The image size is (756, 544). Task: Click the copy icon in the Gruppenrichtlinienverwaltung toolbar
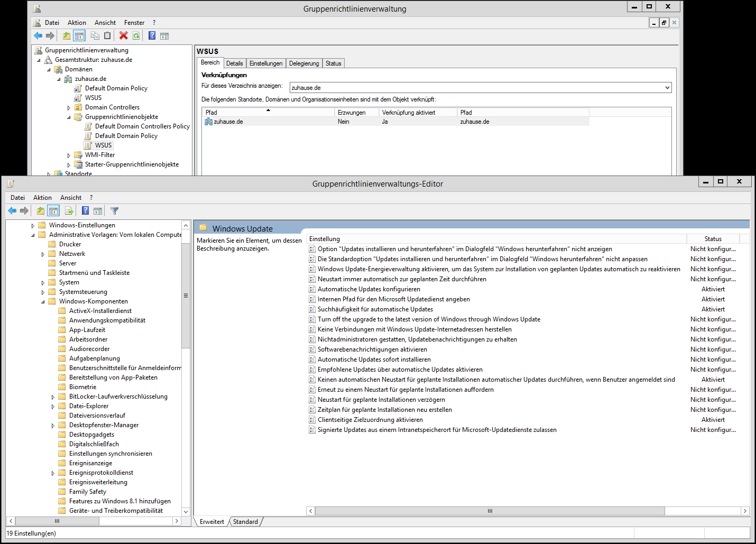click(95, 35)
